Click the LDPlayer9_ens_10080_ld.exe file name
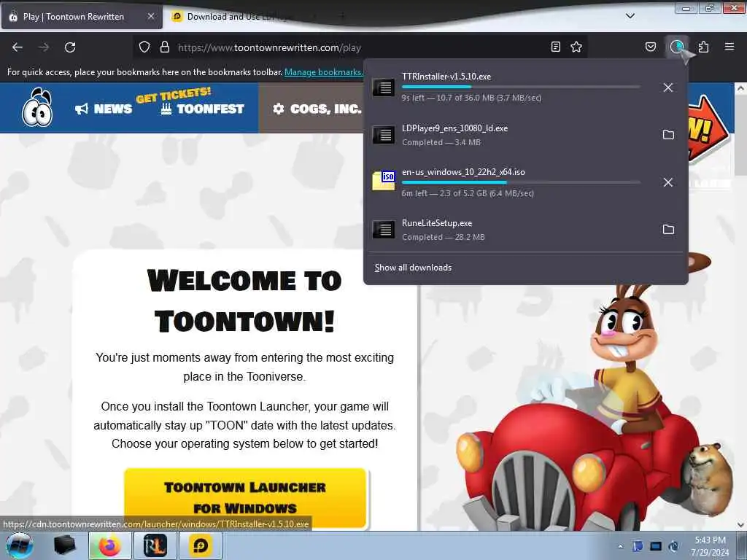 click(x=455, y=128)
